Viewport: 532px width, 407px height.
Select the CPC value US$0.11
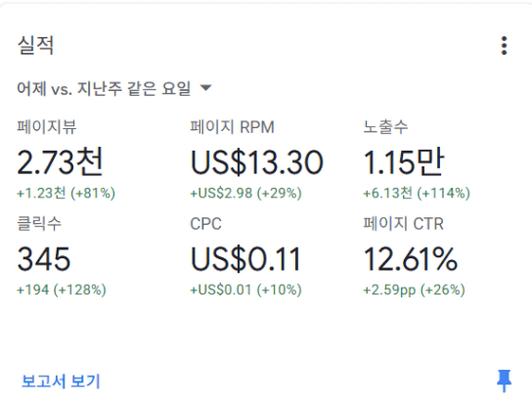click(245, 259)
